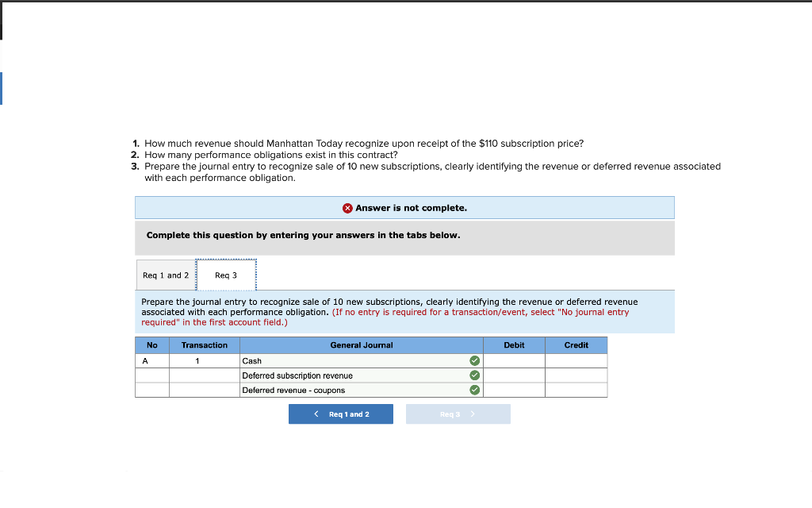The image size is (812, 508).
Task: Open the Deferred revenue - coupons account selector
Action: [357, 389]
